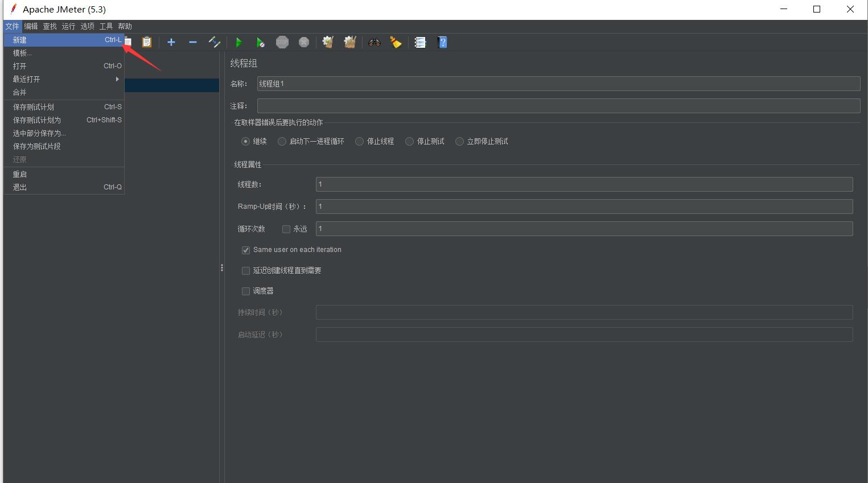The width and height of the screenshot is (868, 483).
Task: Select 重启 in the File menu
Action: (64, 174)
